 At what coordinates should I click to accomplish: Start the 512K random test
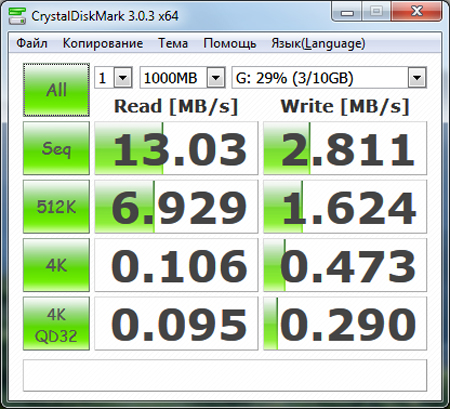click(x=56, y=207)
